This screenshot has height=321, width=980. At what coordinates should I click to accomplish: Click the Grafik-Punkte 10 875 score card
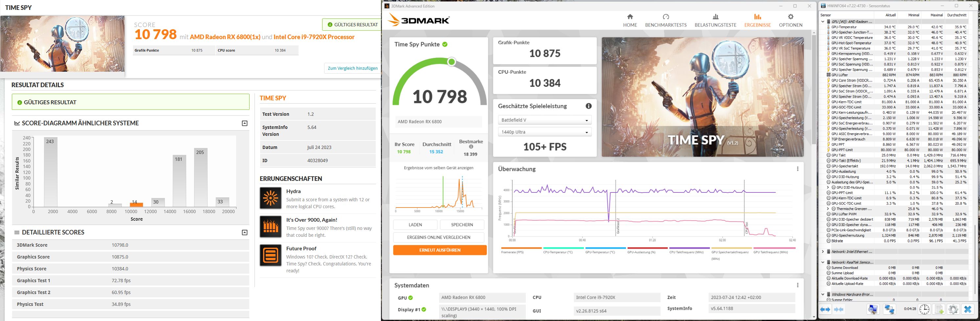coord(545,51)
